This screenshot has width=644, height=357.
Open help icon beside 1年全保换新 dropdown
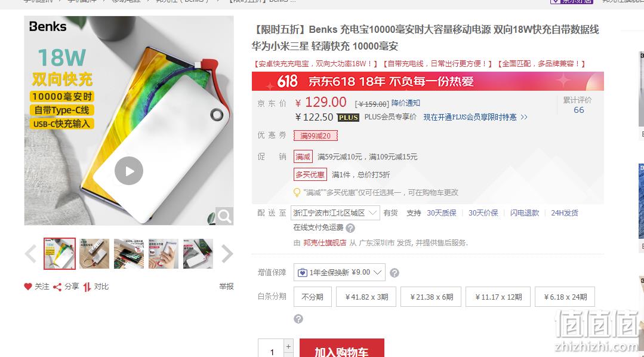pyautogui.click(x=395, y=273)
